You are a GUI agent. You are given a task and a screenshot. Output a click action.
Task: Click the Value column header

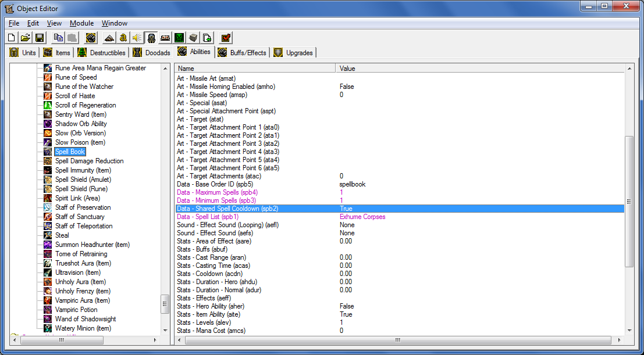[480, 69]
